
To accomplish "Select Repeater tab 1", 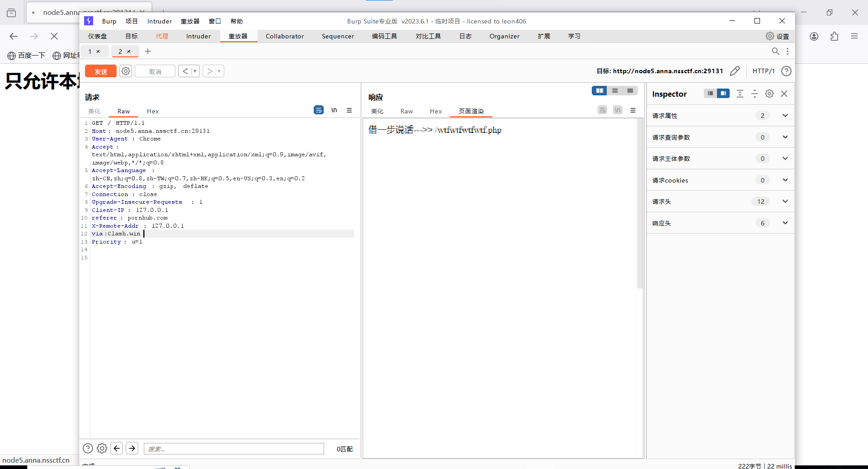I will (90, 52).
